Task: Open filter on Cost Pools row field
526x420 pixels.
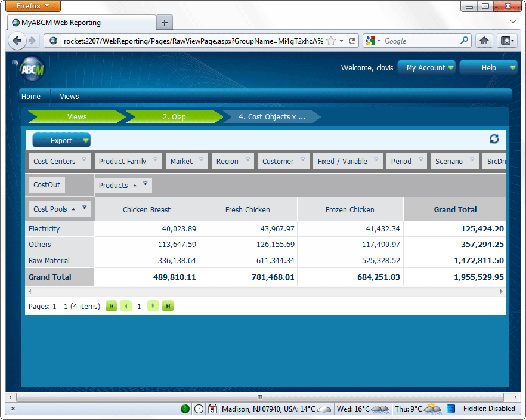Action: click(85, 207)
